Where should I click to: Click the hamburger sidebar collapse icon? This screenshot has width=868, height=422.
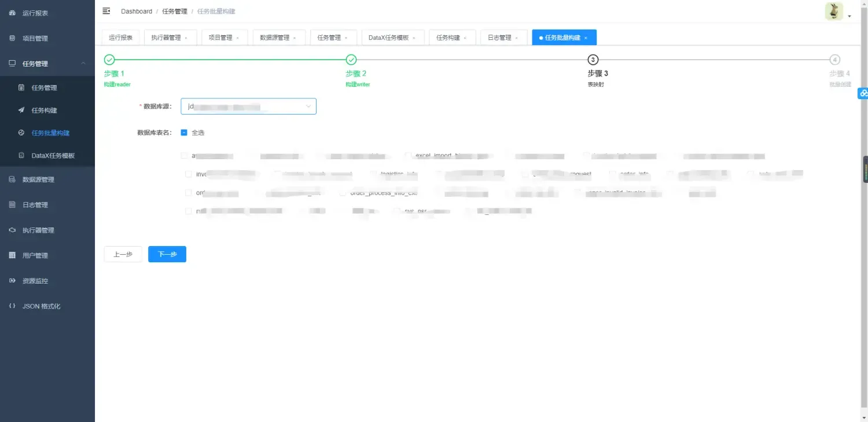(x=106, y=10)
